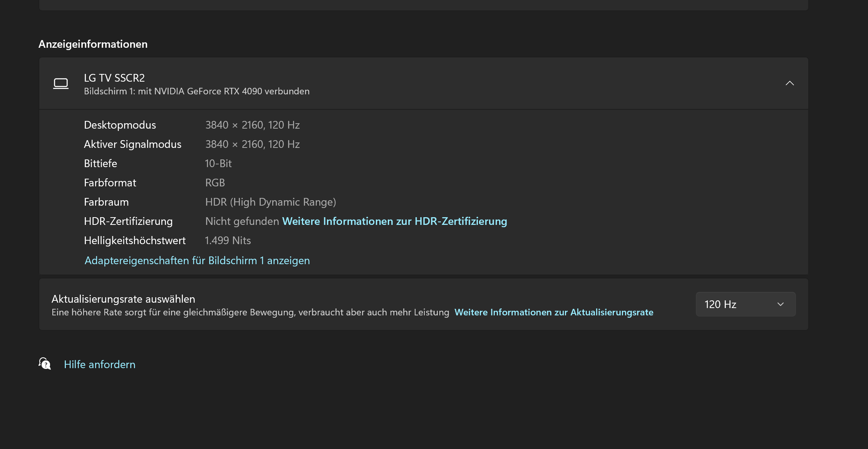
Task: Click the Nicht gefunden certification text
Action: point(242,221)
